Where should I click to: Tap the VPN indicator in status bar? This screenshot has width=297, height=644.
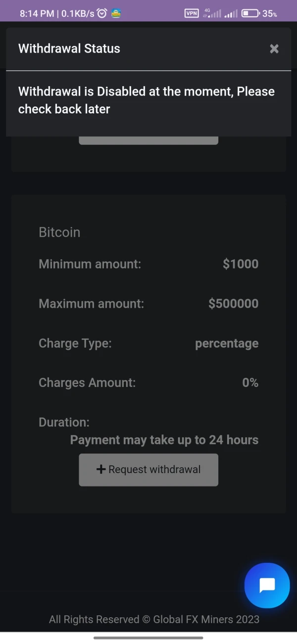(192, 13)
